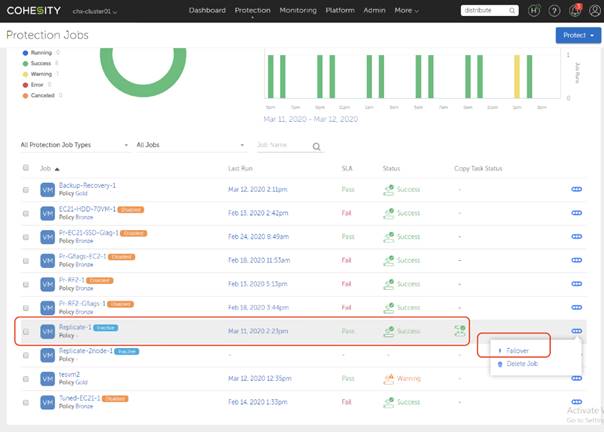
Task: Click the Last Run column header
Action: pyautogui.click(x=240, y=168)
